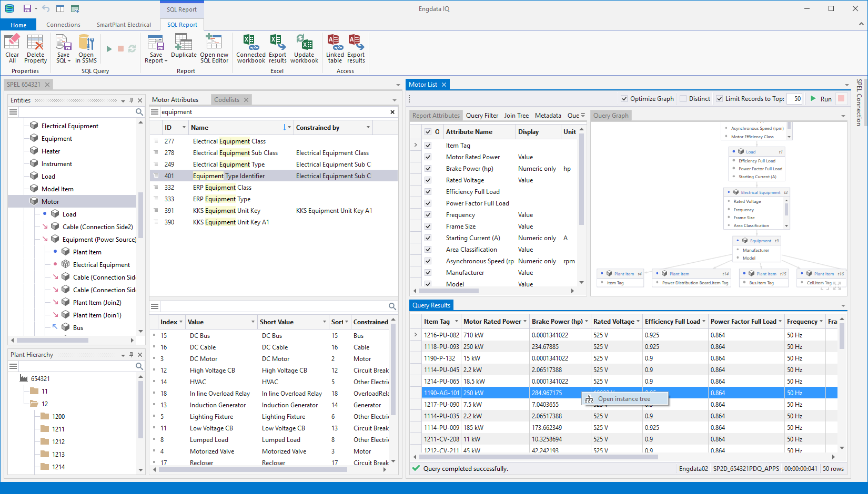This screenshot has height=494, width=868.
Task: Open the Connections ribbon tab
Action: click(x=63, y=25)
